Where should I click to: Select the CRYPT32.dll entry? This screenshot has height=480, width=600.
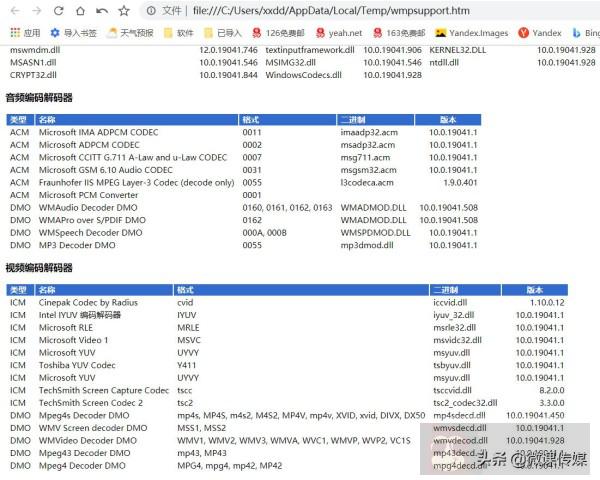coord(33,75)
